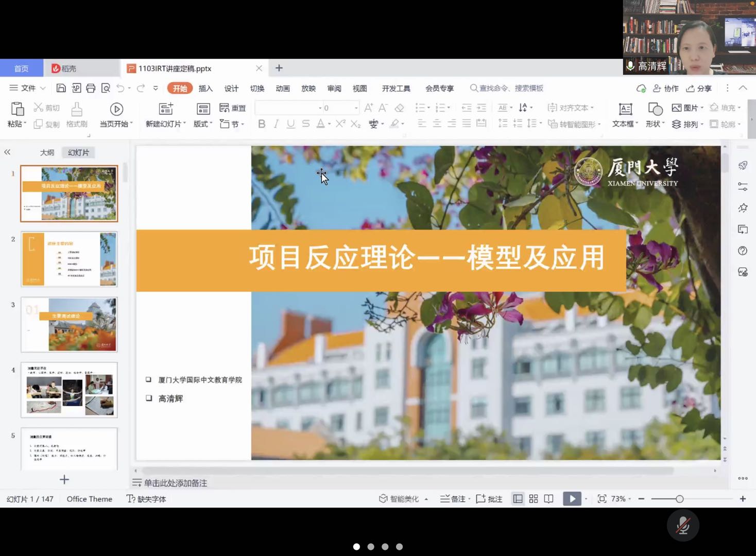Start slideshow with the 当页开始 play icon
The width and height of the screenshot is (756, 556).
[116, 109]
